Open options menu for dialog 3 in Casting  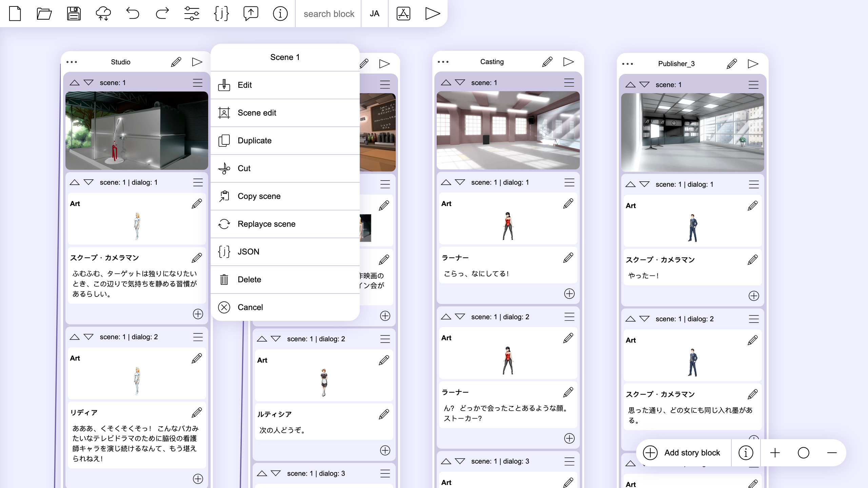click(x=569, y=461)
